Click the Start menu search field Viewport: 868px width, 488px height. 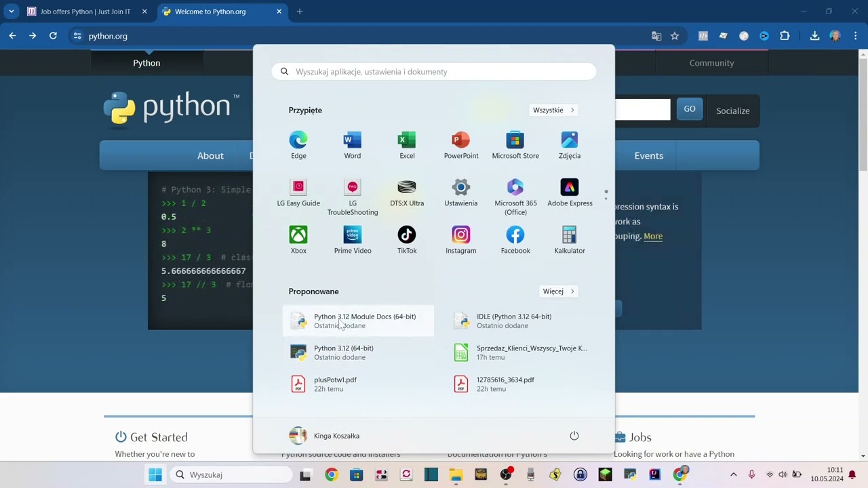pos(434,72)
